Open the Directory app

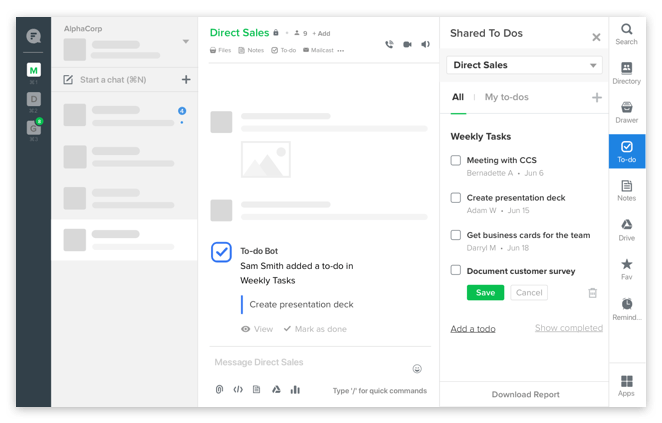[626, 73]
